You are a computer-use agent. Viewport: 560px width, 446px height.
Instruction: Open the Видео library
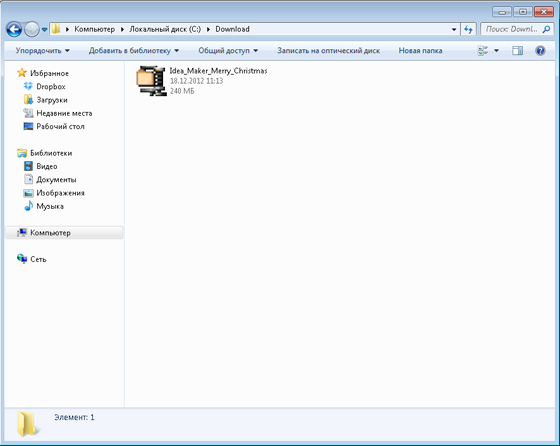coord(40,166)
